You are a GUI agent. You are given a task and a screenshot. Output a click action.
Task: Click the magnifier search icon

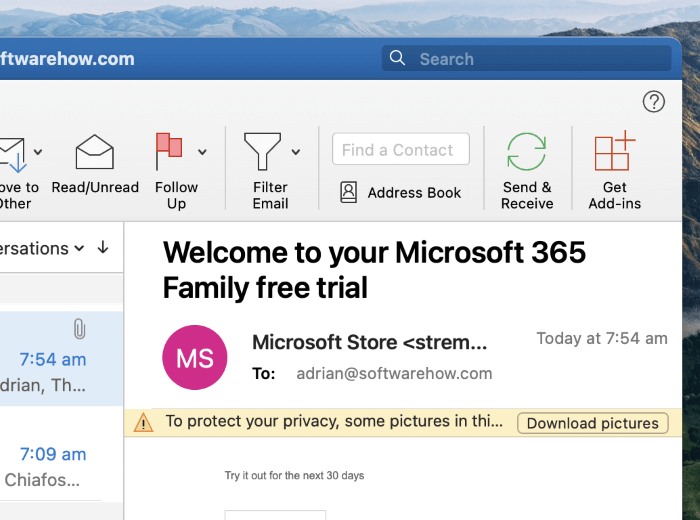397,58
